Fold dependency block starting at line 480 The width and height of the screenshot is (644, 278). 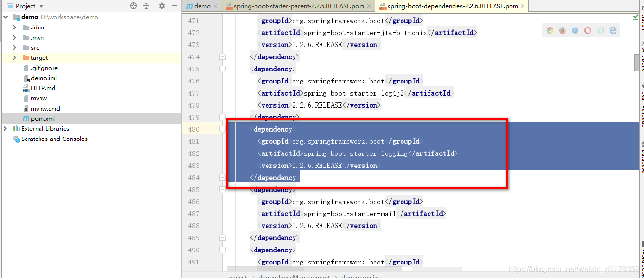pos(222,129)
